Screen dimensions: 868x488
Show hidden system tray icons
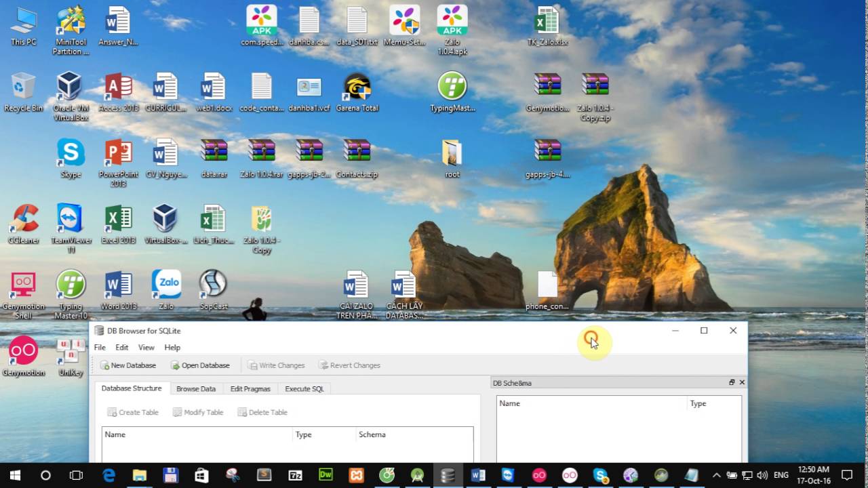pyautogui.click(x=716, y=475)
